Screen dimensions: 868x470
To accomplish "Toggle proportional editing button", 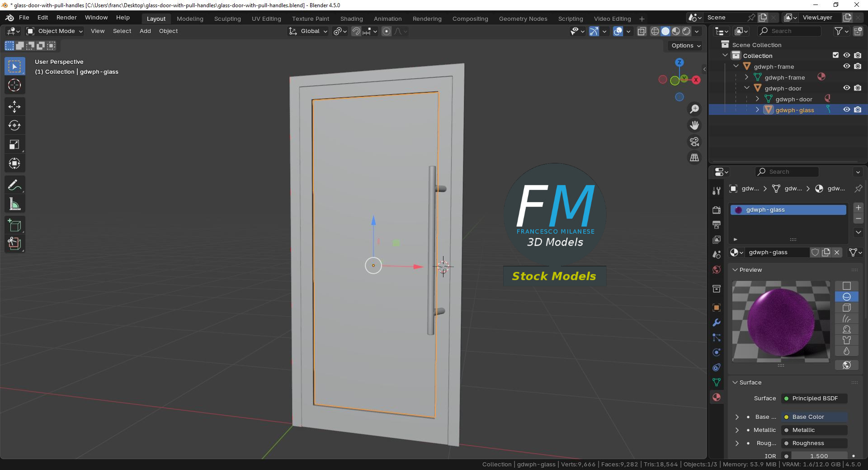I will click(x=387, y=31).
